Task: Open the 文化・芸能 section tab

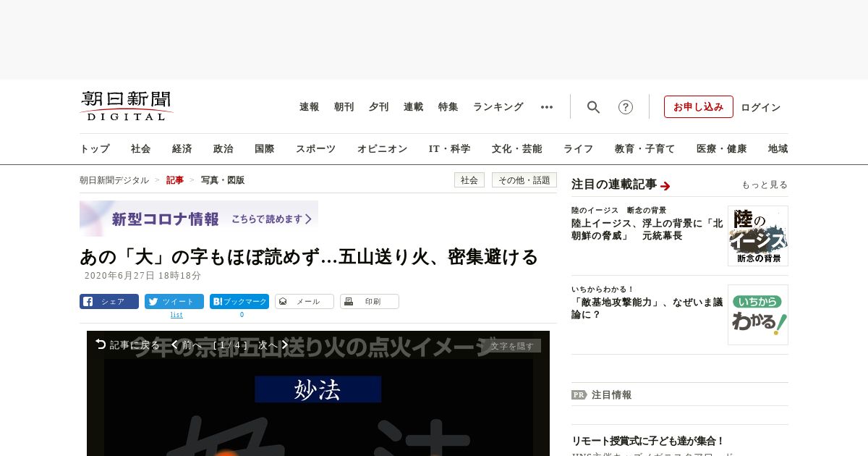Action: click(517, 149)
